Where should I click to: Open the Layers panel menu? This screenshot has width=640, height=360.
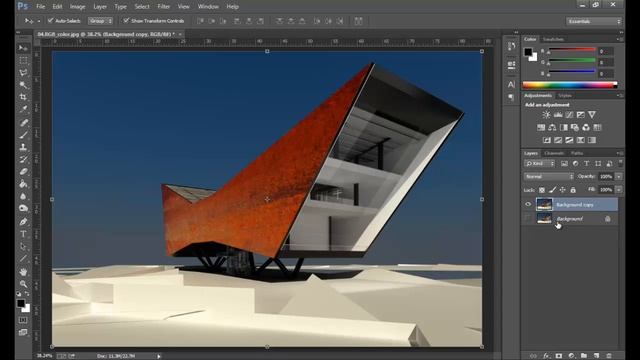tap(620, 153)
